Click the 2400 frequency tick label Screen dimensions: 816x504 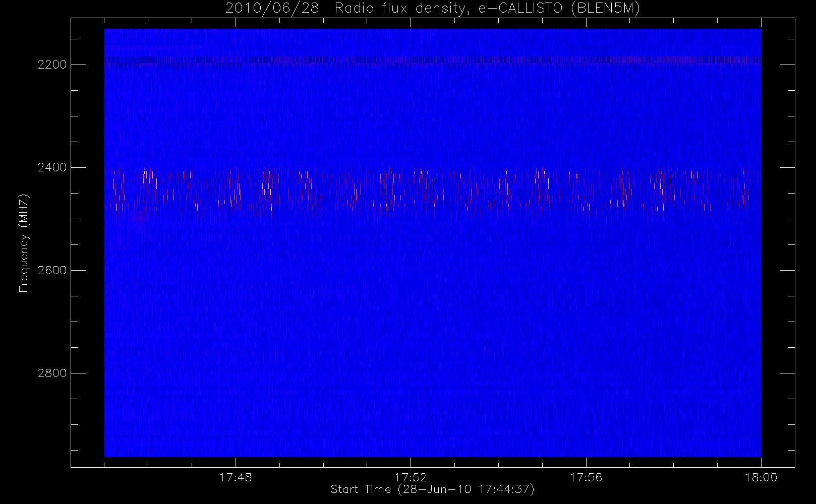coord(52,167)
